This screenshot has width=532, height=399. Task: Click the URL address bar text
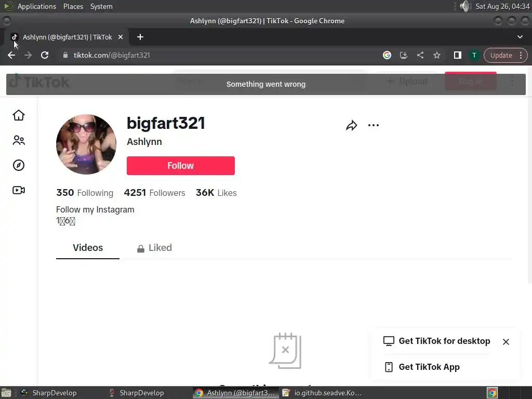coord(112,55)
